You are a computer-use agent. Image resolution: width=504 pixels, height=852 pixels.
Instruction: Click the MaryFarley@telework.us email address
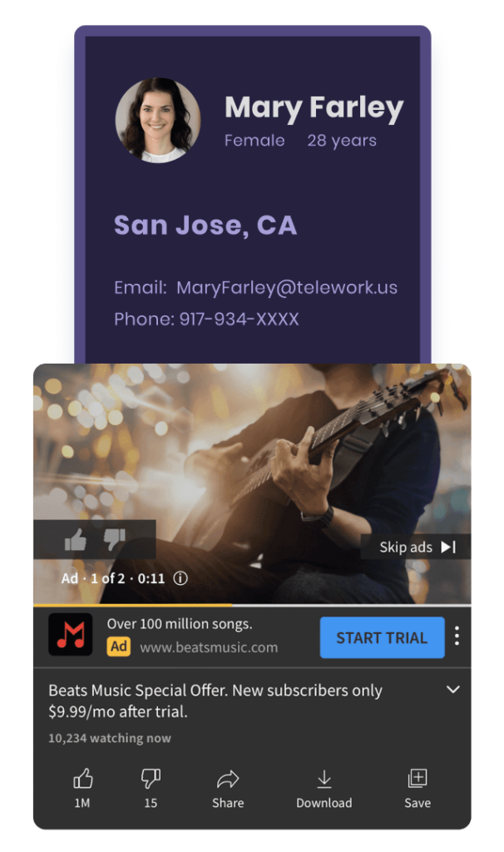[287, 287]
